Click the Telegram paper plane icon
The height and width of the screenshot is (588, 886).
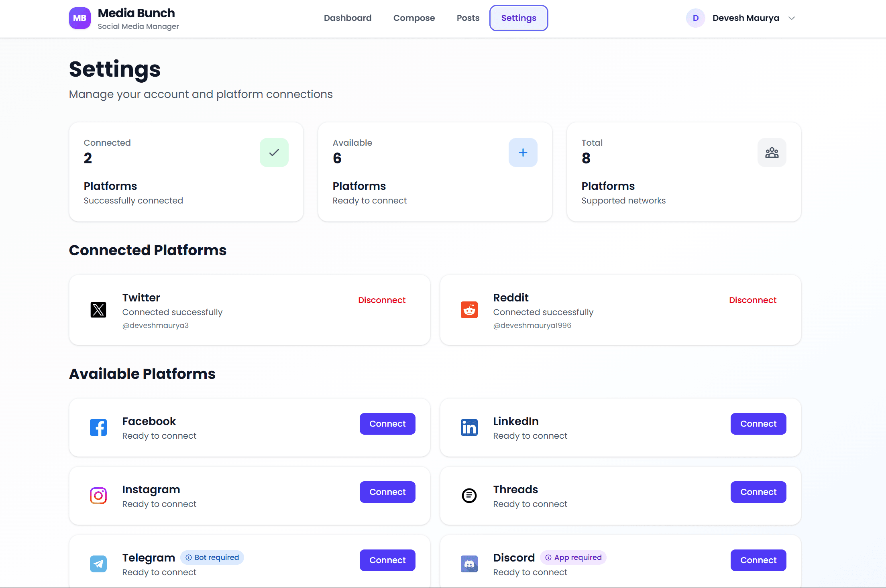[x=98, y=564]
